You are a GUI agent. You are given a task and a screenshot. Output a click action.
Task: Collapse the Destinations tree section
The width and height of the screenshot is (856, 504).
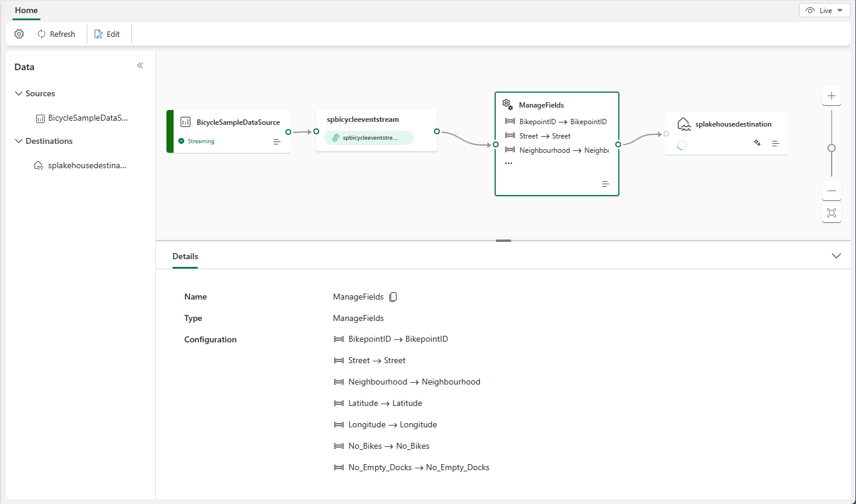point(19,141)
